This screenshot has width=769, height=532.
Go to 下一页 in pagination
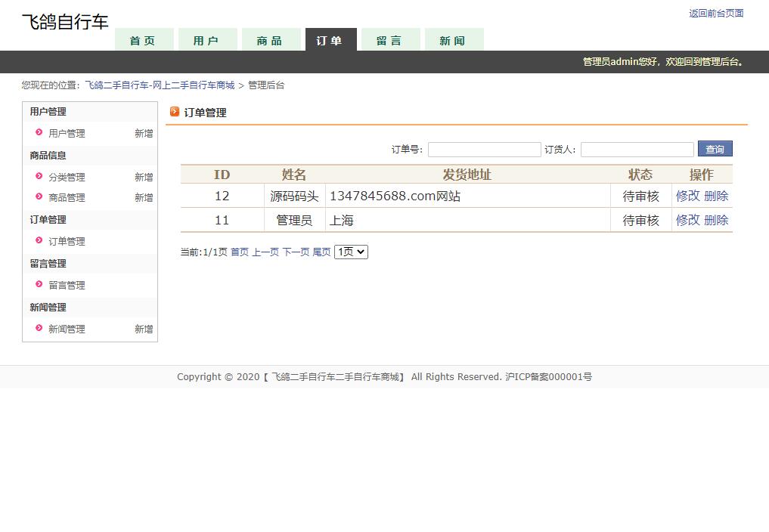click(296, 252)
